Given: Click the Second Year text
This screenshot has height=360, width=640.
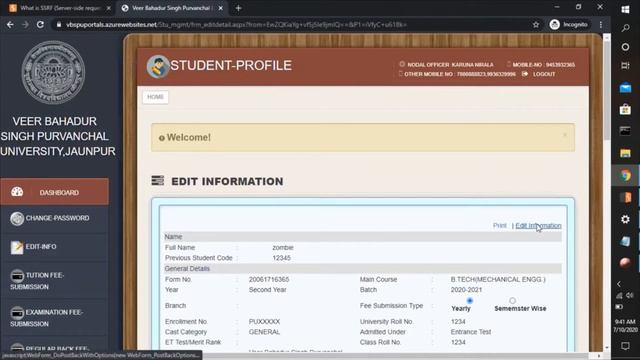Looking at the screenshot, I should pos(267,289).
